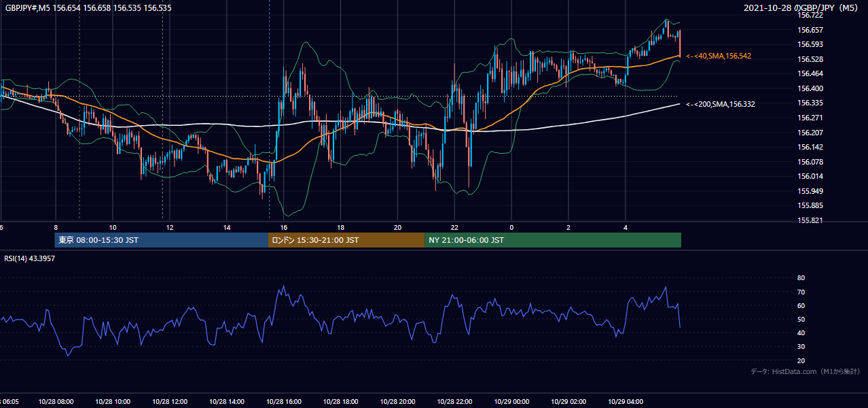The height and width of the screenshot is (408, 868).
Task: Click price axis value 156.593
Action: coord(810,45)
